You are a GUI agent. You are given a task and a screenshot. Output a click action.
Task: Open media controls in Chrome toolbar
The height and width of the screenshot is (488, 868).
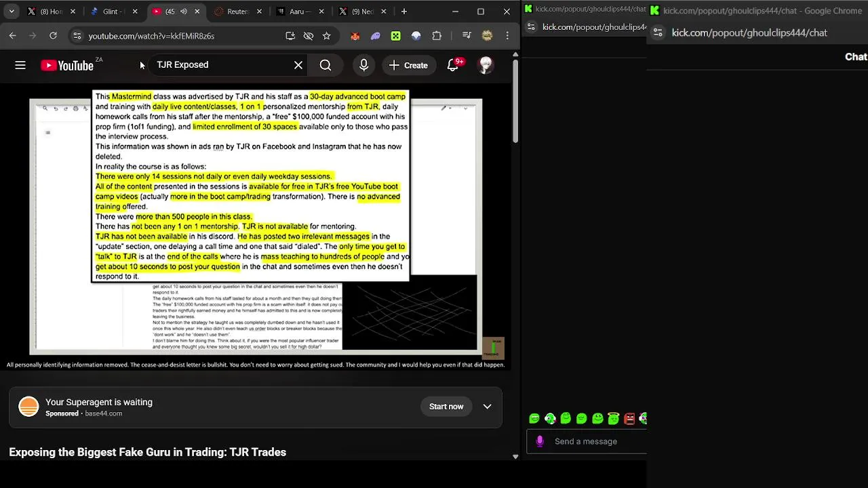[x=467, y=36]
